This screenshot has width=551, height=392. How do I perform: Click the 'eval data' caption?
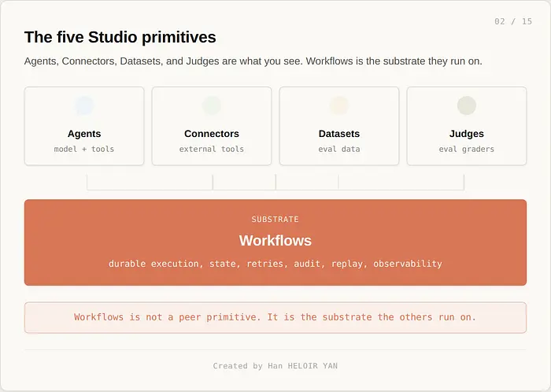tap(339, 149)
